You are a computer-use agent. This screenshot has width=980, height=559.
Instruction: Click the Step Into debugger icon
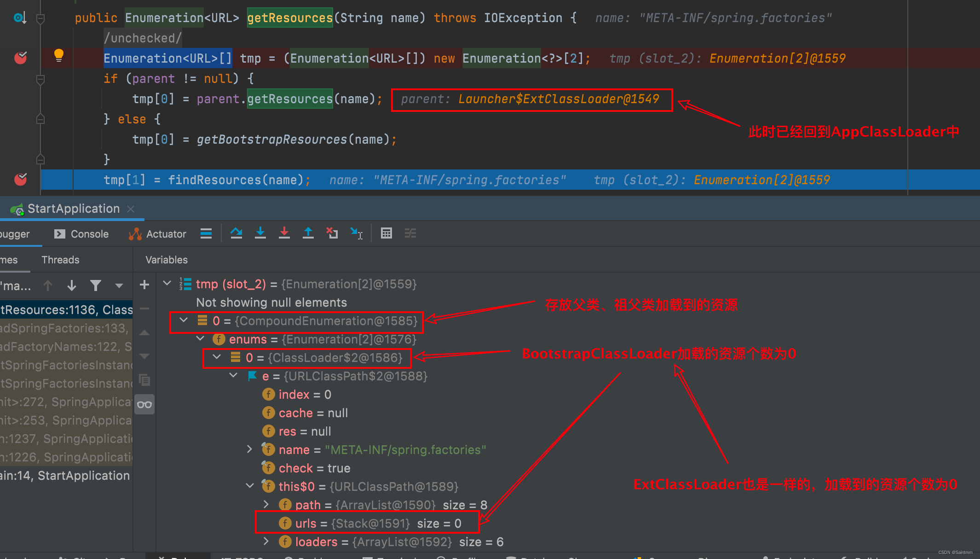click(x=260, y=233)
